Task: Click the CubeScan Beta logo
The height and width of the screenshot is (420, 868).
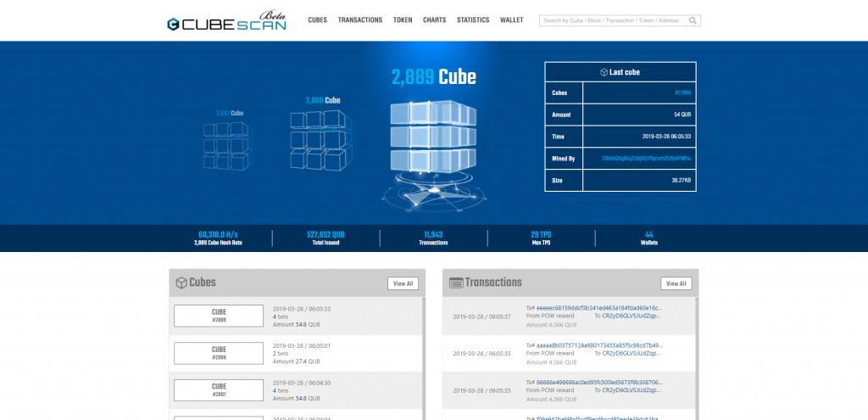Action: click(227, 21)
